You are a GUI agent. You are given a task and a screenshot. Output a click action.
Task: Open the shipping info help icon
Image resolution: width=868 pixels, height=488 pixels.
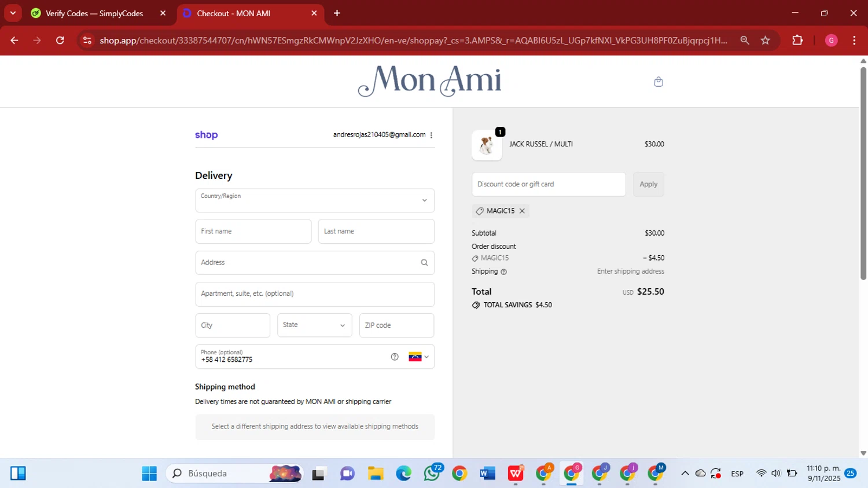point(503,272)
